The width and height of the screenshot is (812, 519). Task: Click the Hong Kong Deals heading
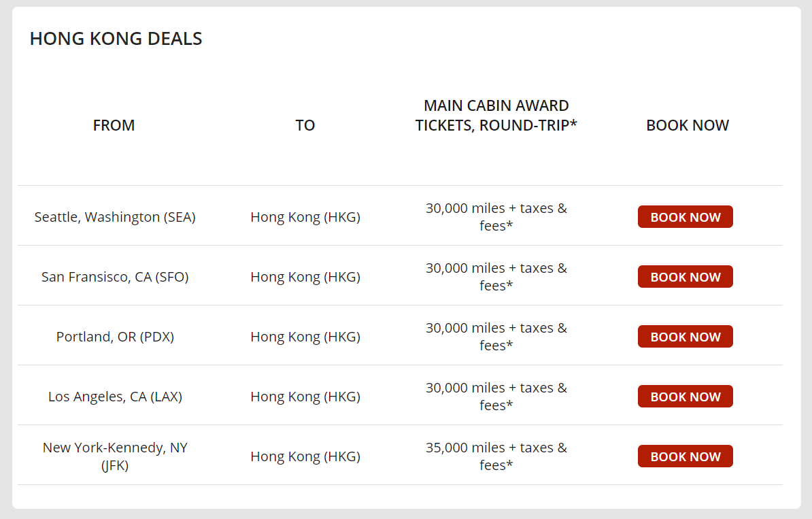tap(116, 39)
